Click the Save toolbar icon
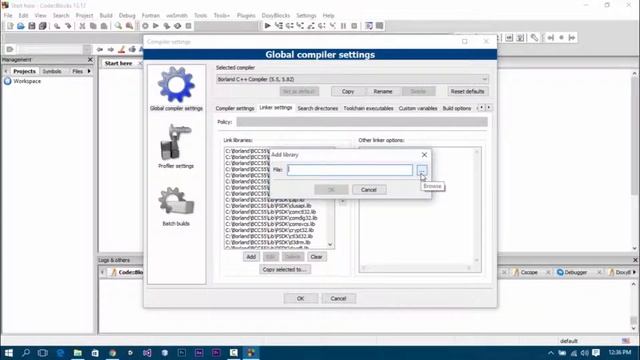This screenshot has height=360, width=640. tap(31, 26)
